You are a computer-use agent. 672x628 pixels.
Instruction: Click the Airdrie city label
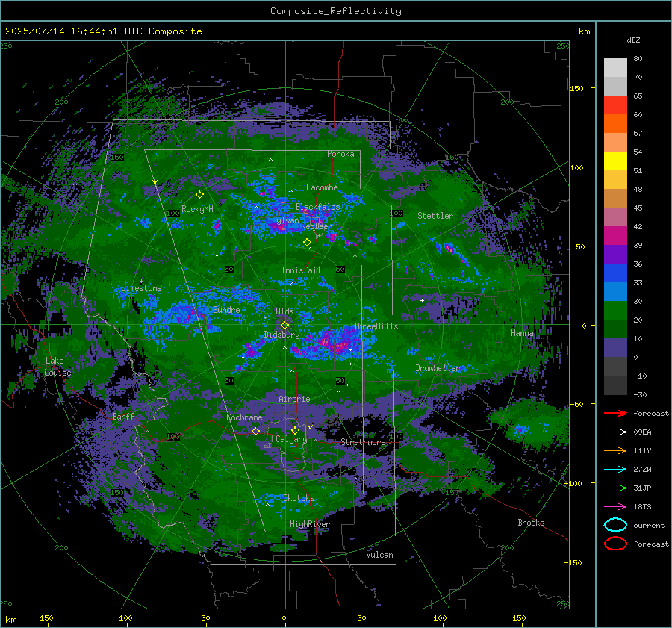[x=294, y=399]
